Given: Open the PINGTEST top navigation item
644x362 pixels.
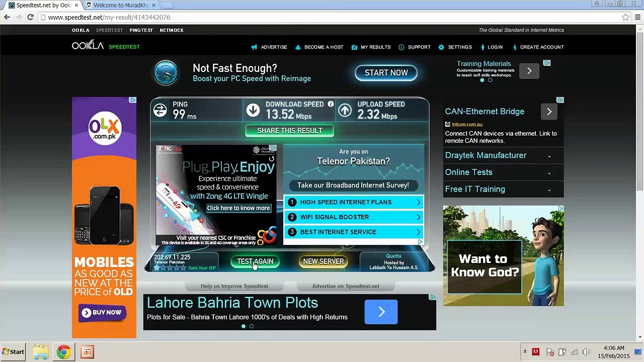Looking at the screenshot, I should point(141,30).
